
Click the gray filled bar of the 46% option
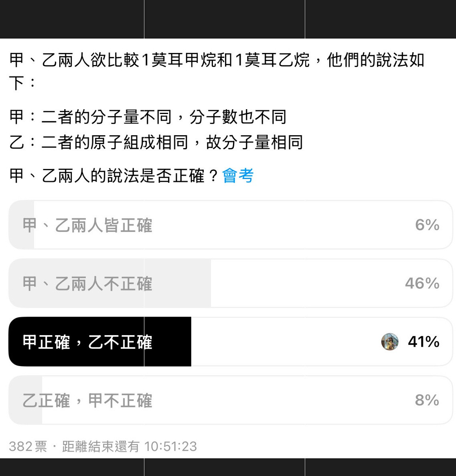[109, 283]
